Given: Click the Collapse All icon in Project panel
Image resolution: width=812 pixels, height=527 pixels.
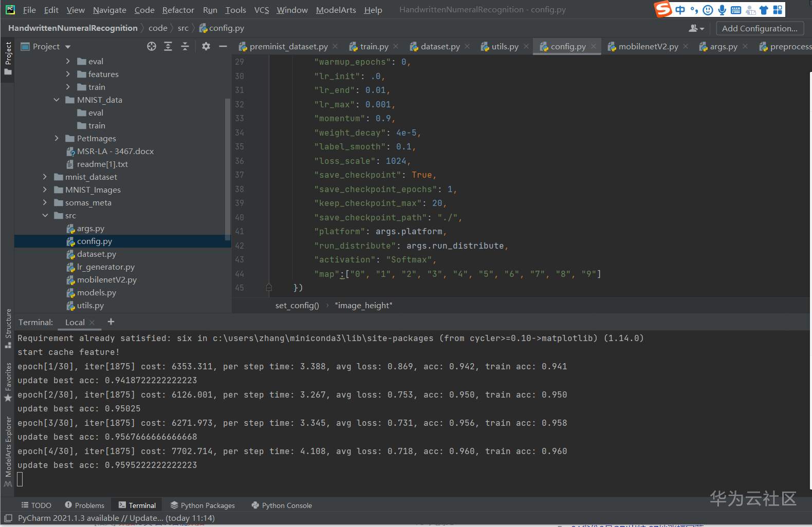Looking at the screenshot, I should pos(185,47).
